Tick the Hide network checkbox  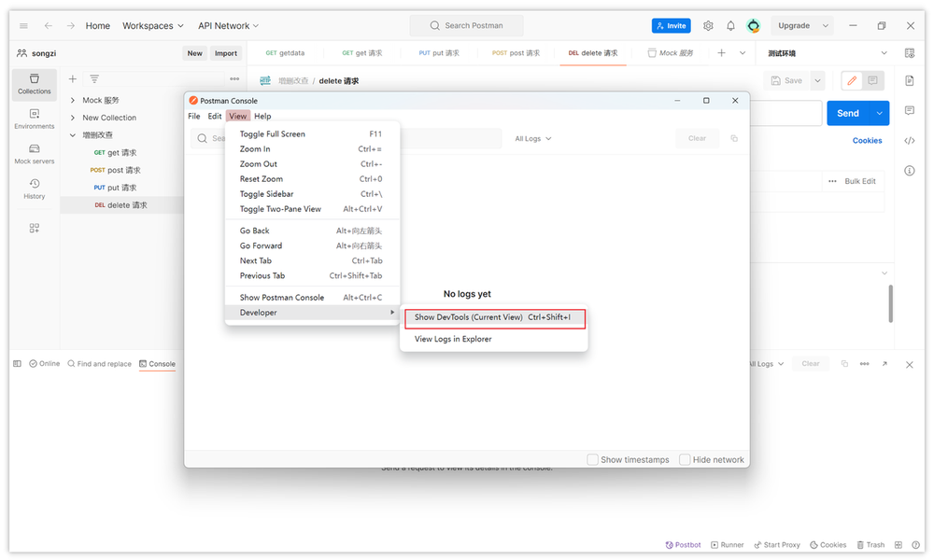[686, 460]
